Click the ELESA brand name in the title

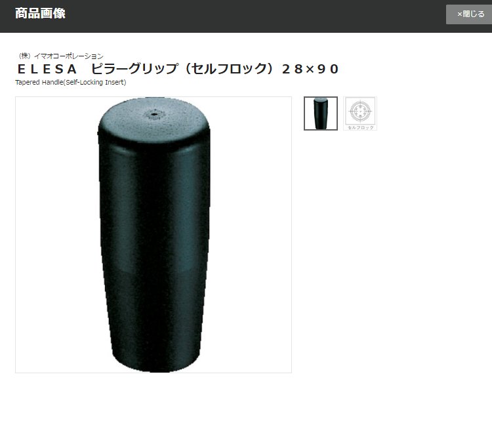coord(47,70)
